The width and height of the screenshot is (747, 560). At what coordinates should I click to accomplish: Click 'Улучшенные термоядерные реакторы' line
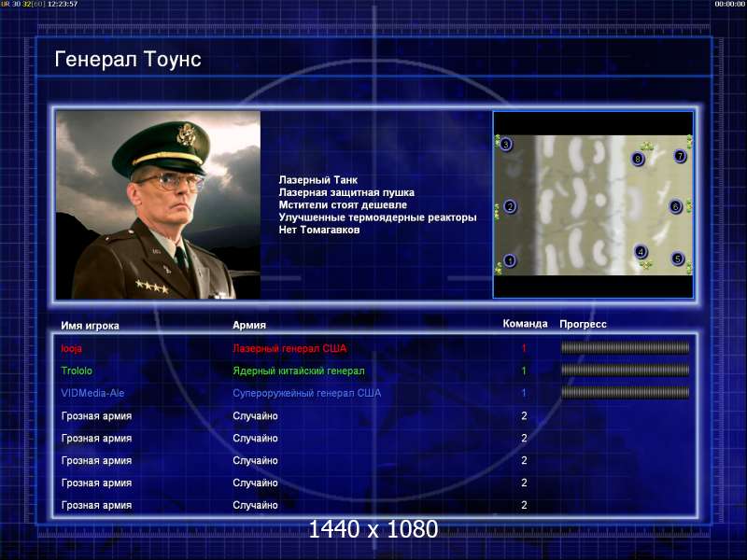(377, 217)
